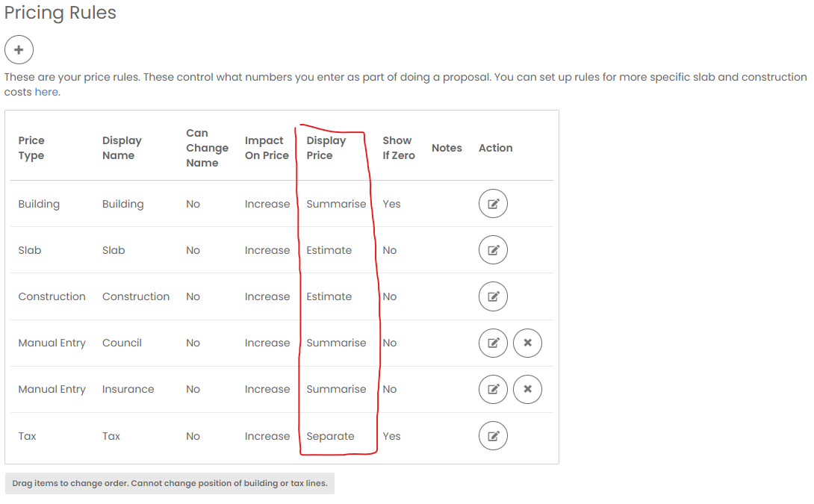Remove the Insurance manual entry rule
The image size is (814, 504).
point(527,389)
